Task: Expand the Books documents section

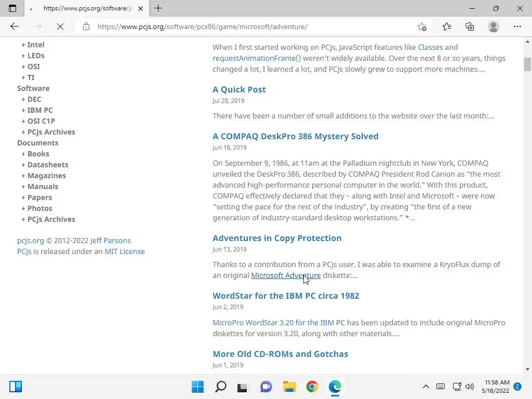Action: pos(35,154)
